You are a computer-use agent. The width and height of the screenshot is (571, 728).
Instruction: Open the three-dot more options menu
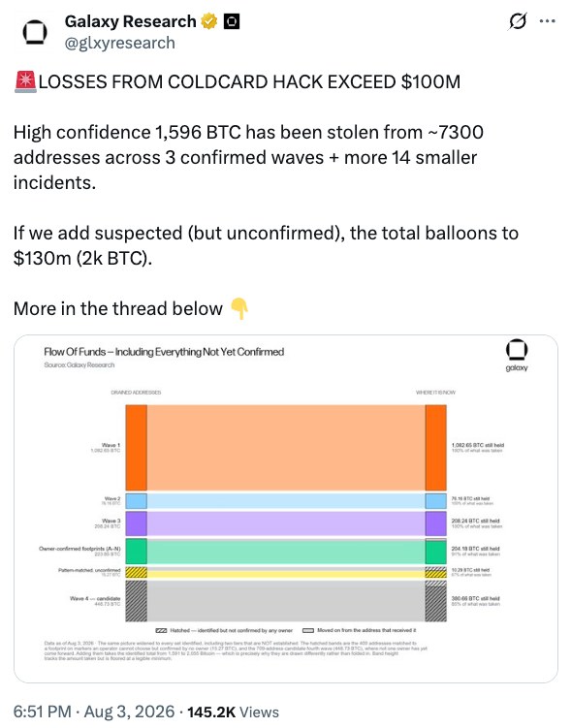548,21
